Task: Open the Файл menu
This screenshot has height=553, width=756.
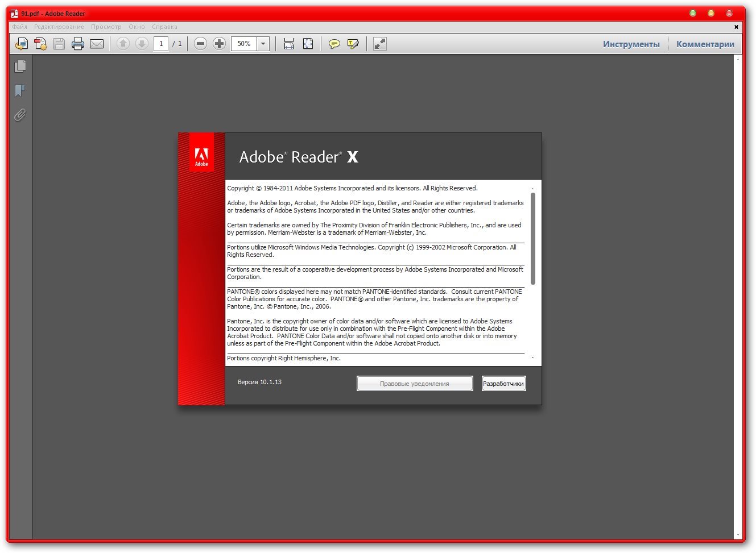Action: point(19,27)
